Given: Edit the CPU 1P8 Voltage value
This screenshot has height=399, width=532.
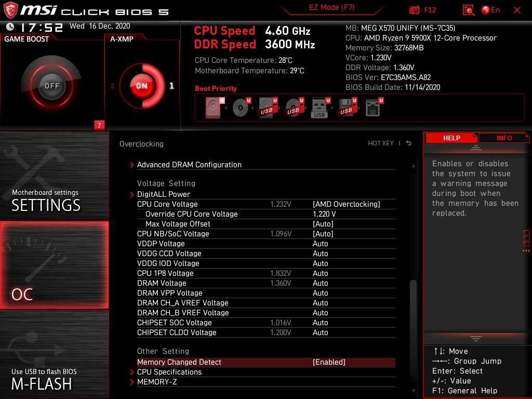Looking at the screenshot, I should point(320,273).
